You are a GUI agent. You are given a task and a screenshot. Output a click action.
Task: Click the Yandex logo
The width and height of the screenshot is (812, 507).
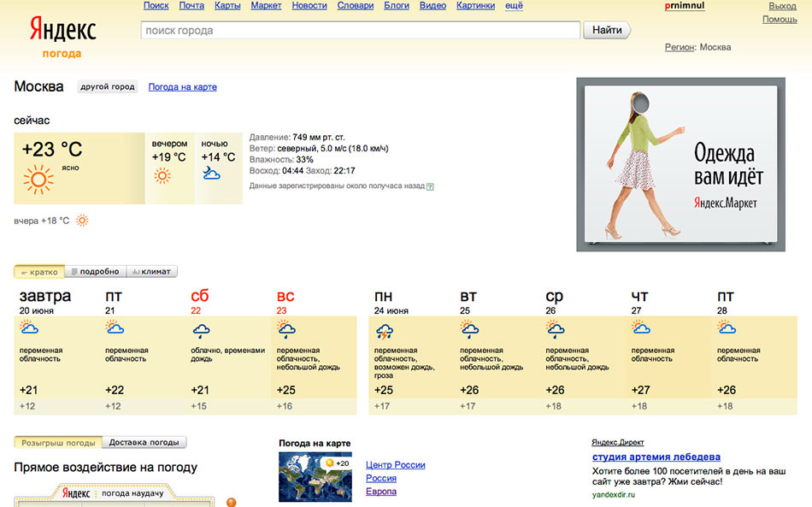pyautogui.click(x=62, y=30)
